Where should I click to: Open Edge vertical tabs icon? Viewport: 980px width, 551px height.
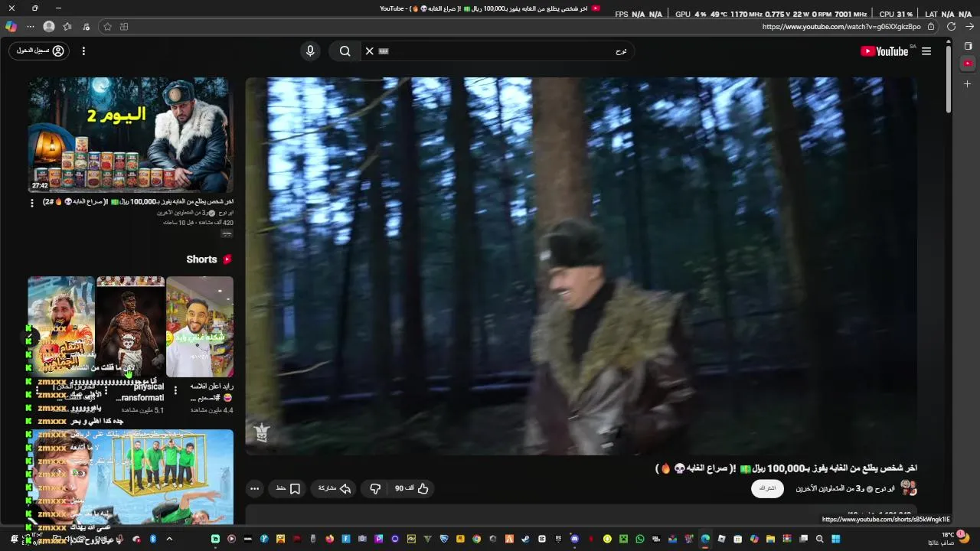point(968,46)
